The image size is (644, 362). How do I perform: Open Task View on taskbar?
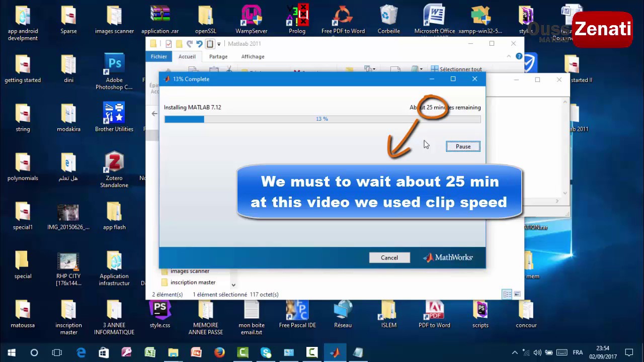coord(57,352)
